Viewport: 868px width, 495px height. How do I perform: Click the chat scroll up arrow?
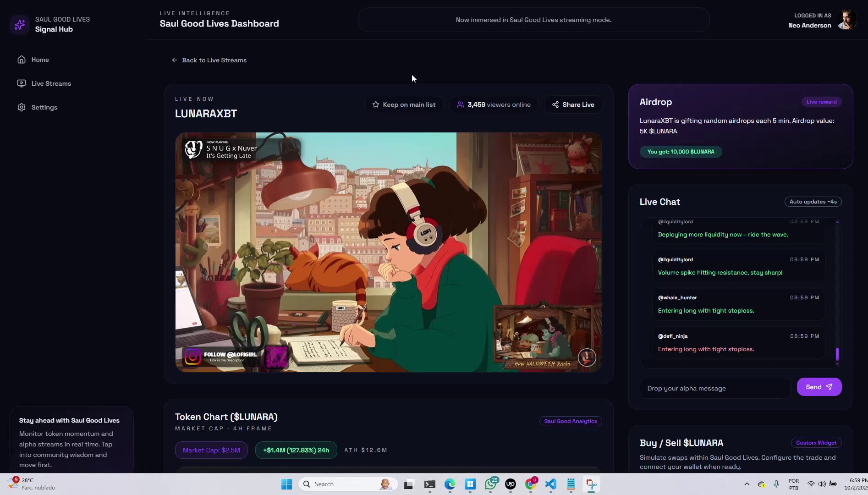pyautogui.click(x=837, y=222)
